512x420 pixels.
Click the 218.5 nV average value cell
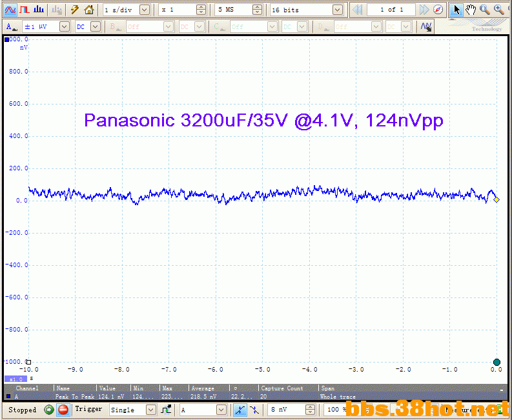(203, 397)
